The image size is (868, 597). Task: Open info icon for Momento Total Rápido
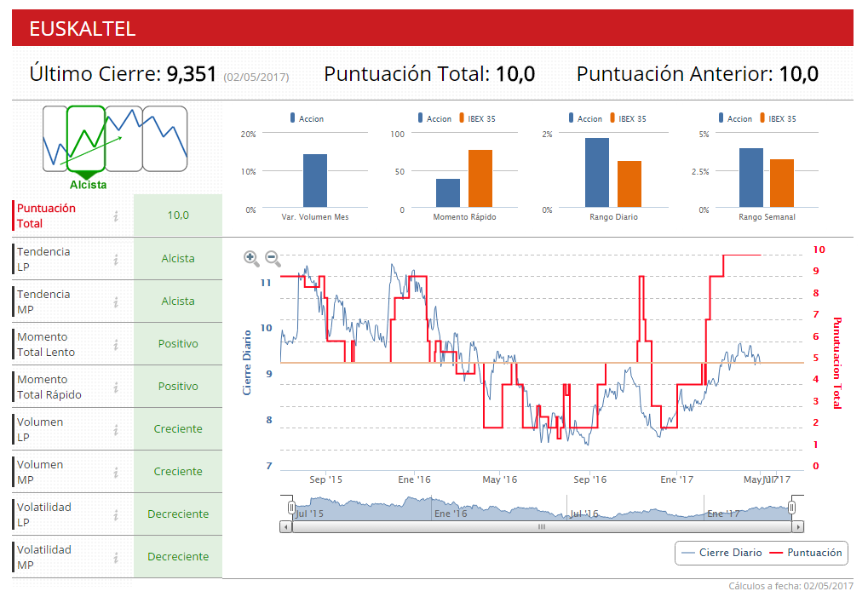coord(116,387)
